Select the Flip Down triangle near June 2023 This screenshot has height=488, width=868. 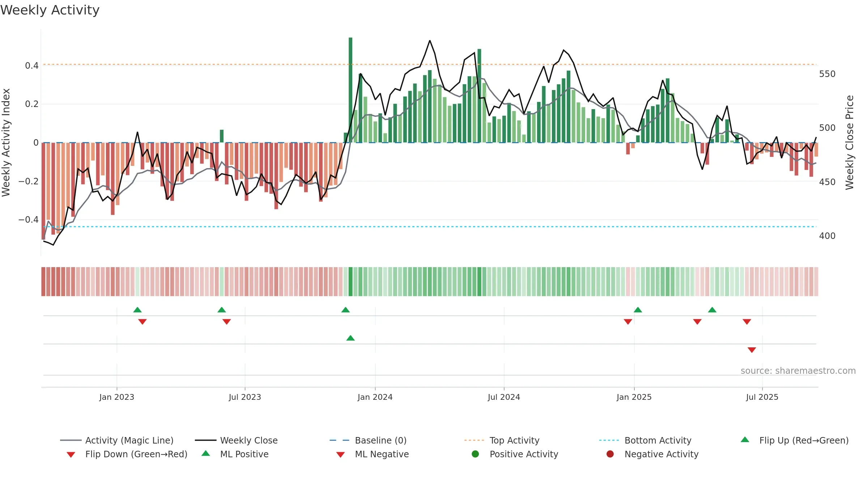[227, 322]
